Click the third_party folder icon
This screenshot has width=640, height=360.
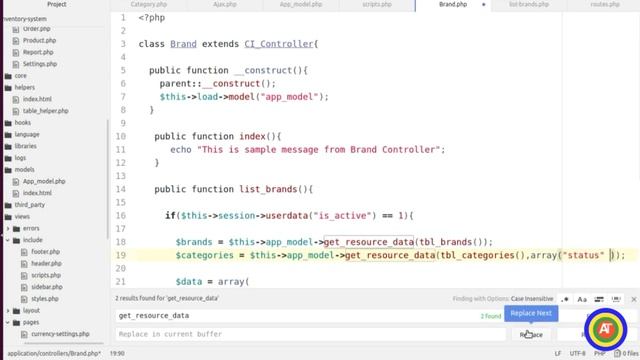(x=8, y=205)
